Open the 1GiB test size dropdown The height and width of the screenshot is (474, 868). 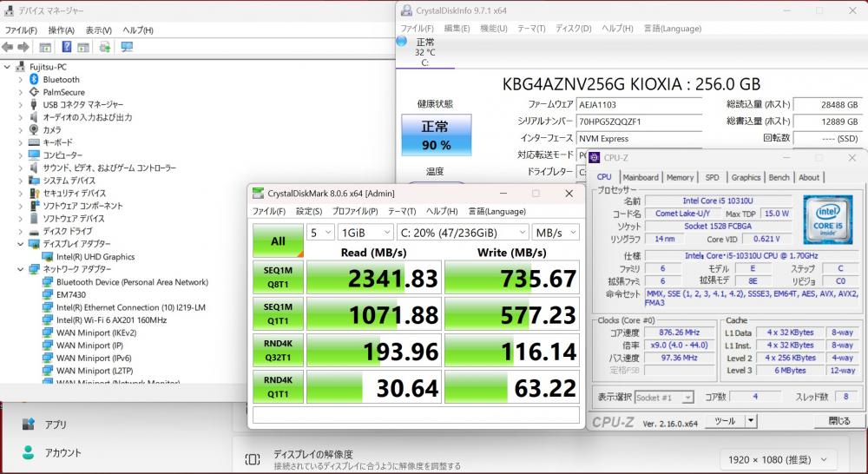(365, 233)
